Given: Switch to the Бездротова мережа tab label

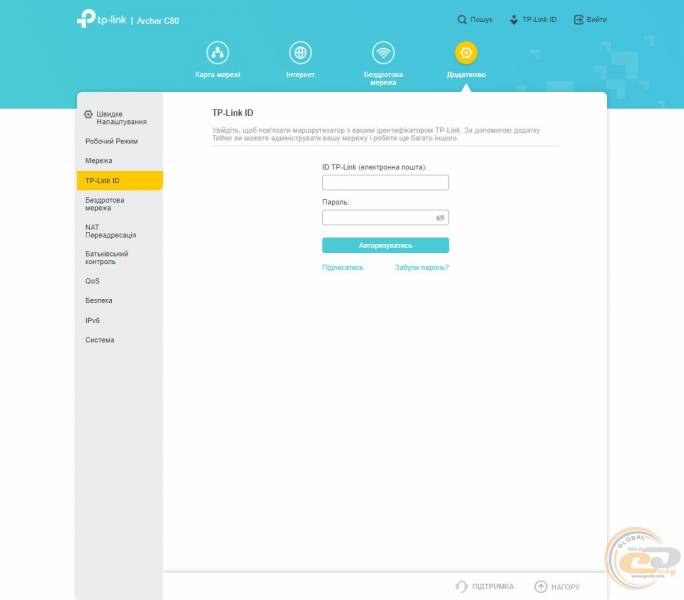Looking at the screenshot, I should (x=383, y=79).
